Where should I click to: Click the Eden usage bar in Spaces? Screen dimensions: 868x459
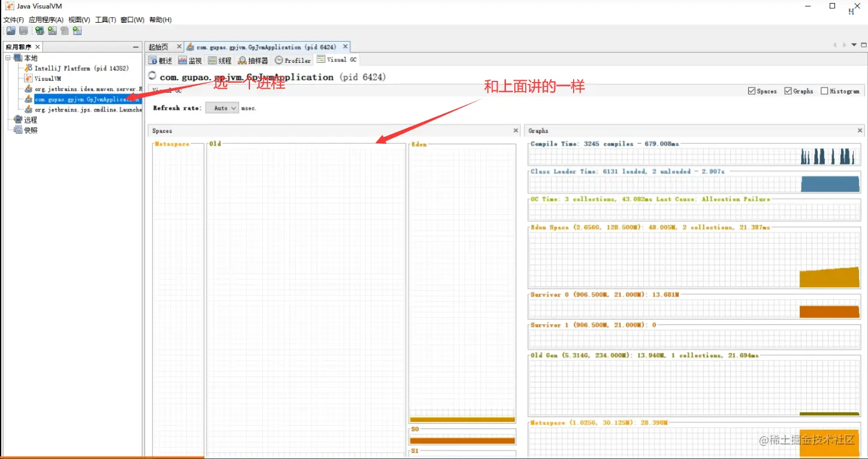coord(462,419)
